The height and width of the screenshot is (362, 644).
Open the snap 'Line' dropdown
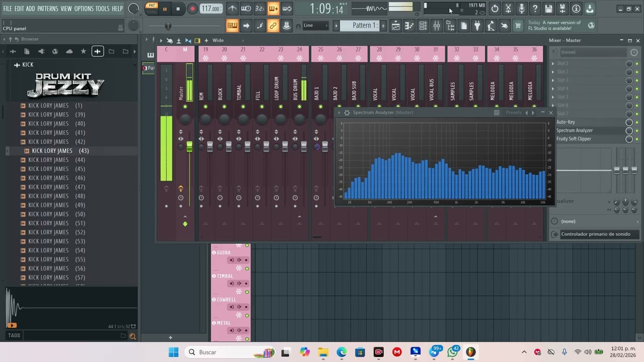coord(316,26)
